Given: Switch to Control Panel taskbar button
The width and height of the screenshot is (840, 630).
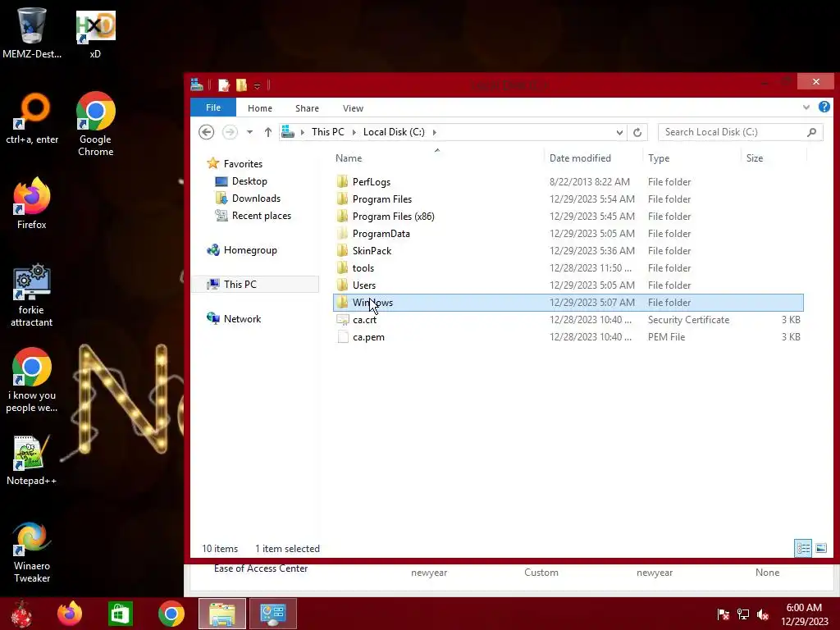Looking at the screenshot, I should click(x=272, y=614).
